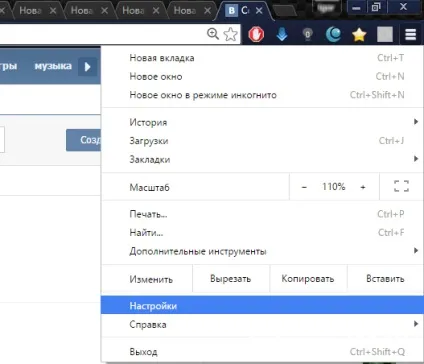
Task: Click the input field on the VK page
Action: coord(2,140)
